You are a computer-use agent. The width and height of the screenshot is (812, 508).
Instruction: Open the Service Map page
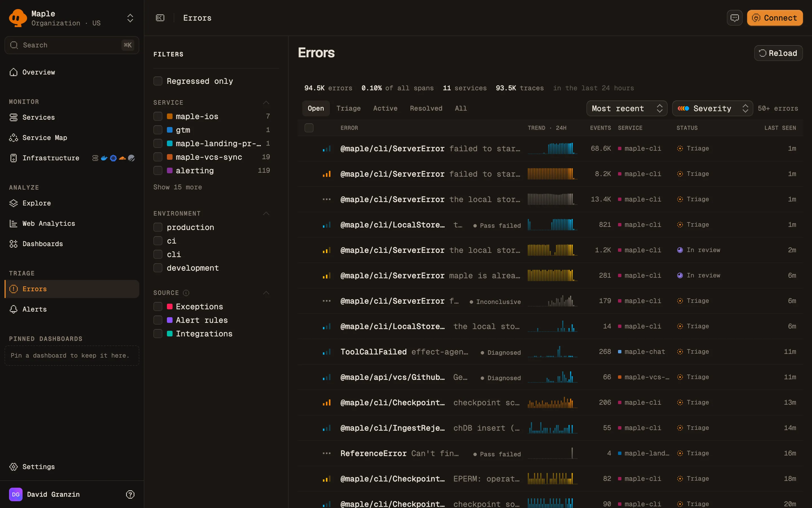(72, 138)
